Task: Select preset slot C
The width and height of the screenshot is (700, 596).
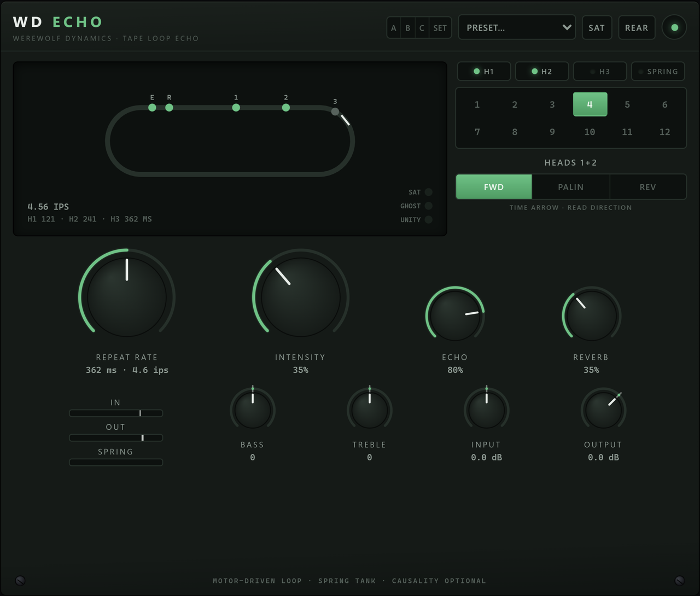Action: point(422,28)
